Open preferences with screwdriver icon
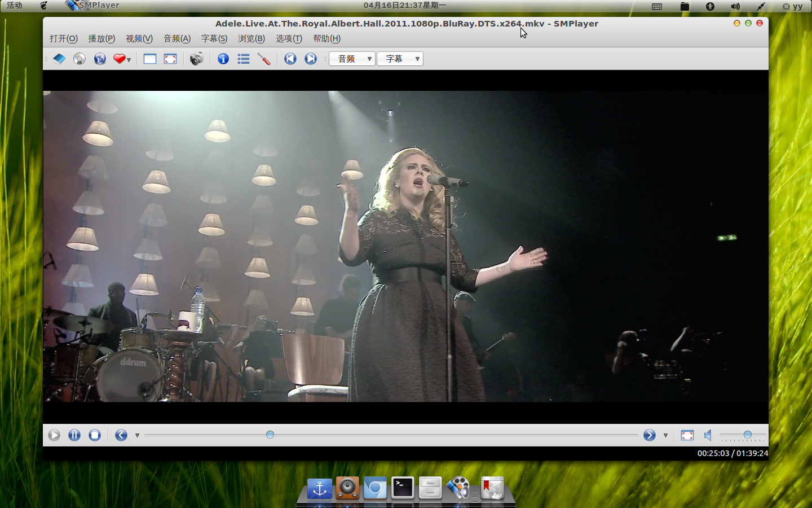 pyautogui.click(x=264, y=59)
